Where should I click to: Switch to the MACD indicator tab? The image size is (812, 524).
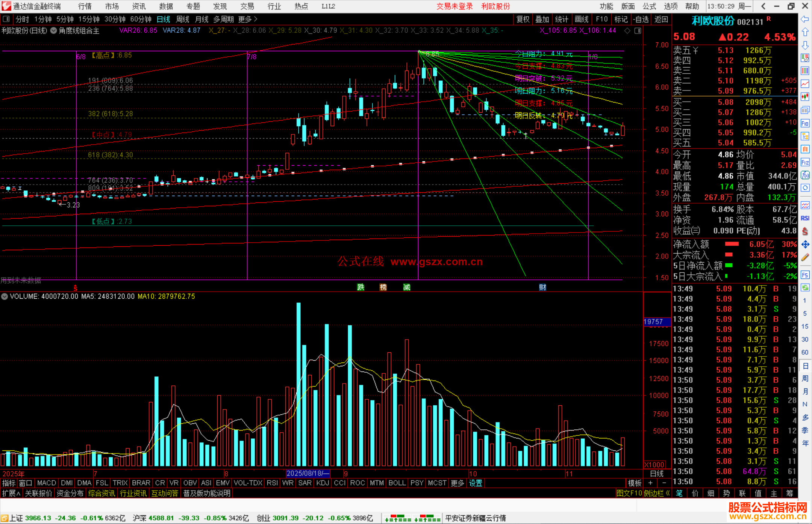pos(47,483)
